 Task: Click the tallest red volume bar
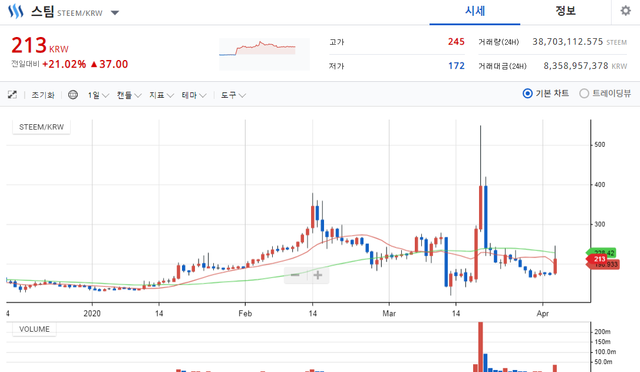point(480,347)
